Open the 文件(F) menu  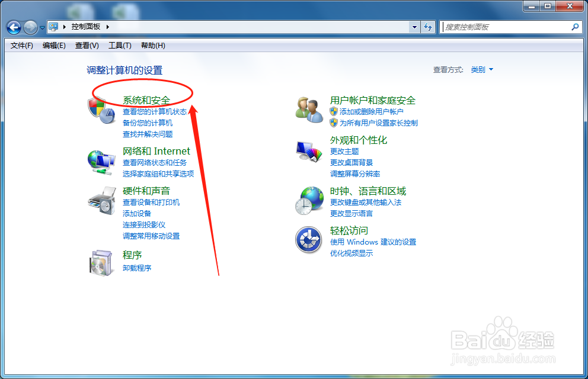pos(22,46)
